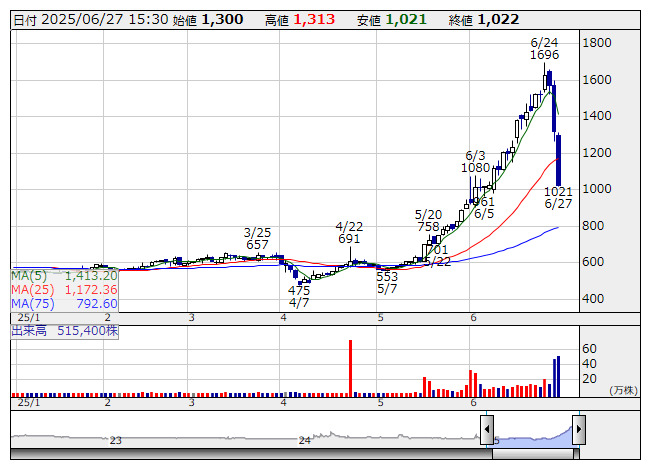Click the 5/7 low marker 553
This screenshot has height=470, width=653.
387,276
